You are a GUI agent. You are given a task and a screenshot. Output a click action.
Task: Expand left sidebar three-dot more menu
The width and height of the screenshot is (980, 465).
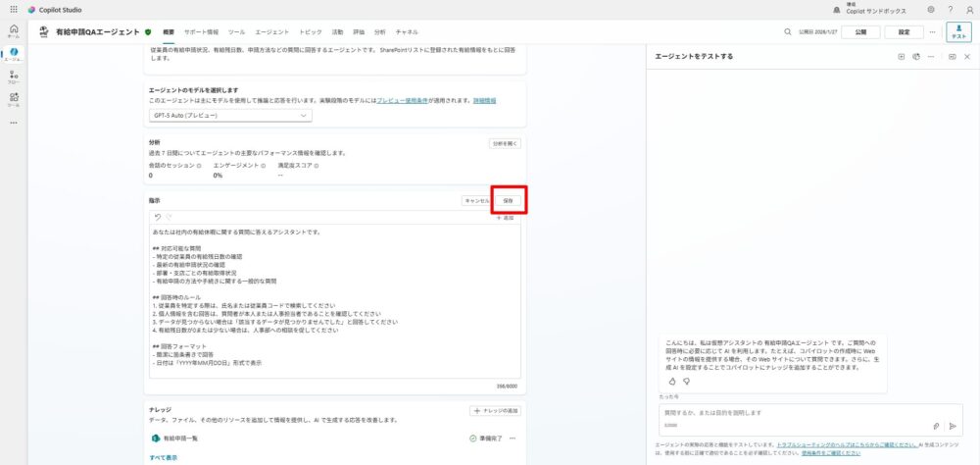(x=13, y=123)
